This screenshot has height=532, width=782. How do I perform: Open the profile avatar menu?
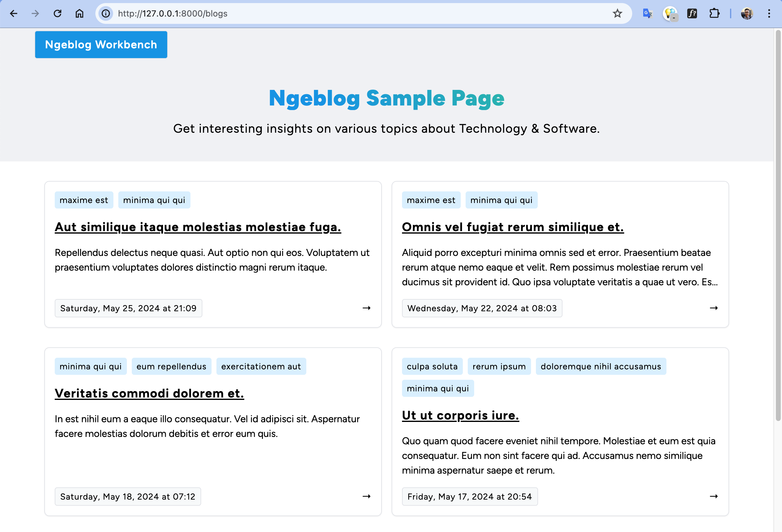747,13
